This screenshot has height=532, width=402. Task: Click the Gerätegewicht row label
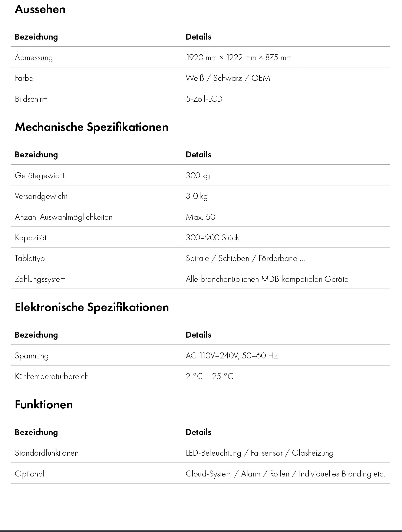pyautogui.click(x=40, y=175)
